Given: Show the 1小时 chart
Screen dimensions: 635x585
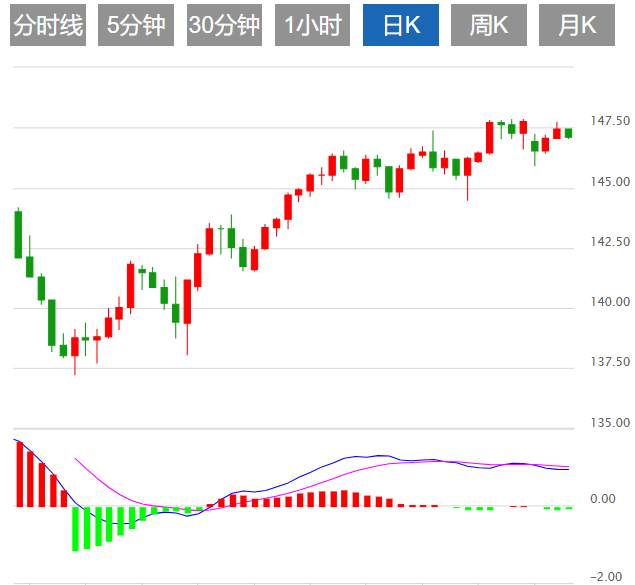Looking at the screenshot, I should (x=312, y=26).
